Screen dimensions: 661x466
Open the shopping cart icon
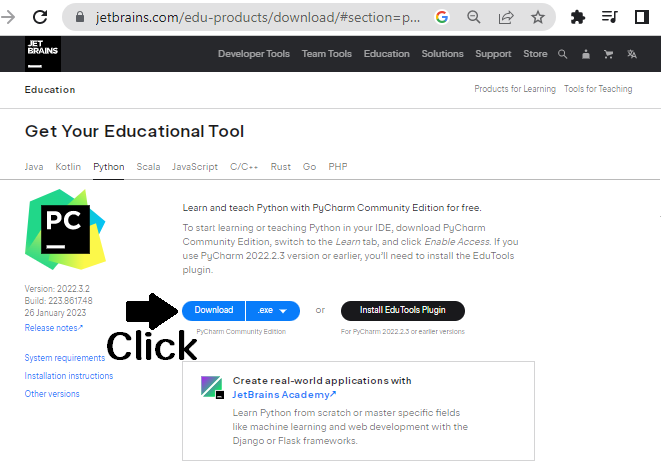[608, 54]
